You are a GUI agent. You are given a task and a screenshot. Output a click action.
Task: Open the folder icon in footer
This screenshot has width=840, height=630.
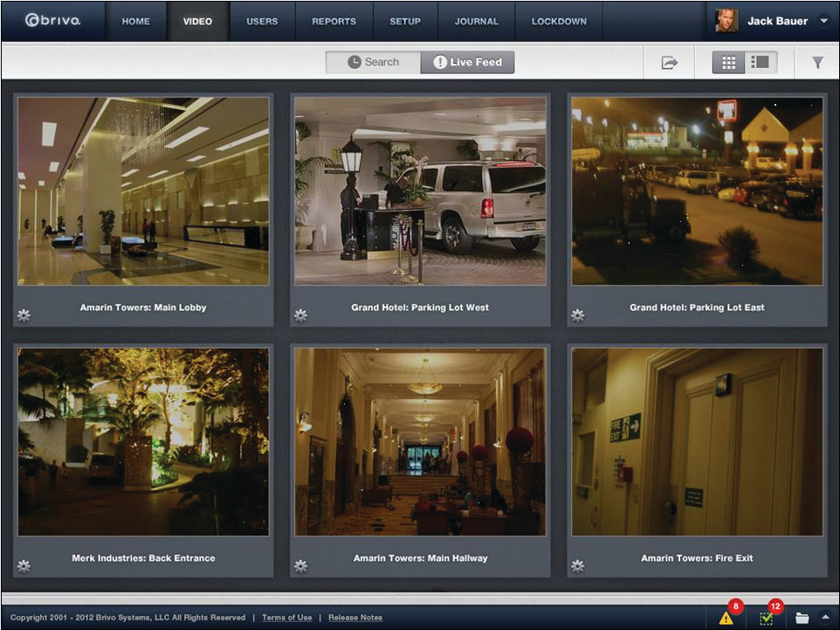click(802, 618)
